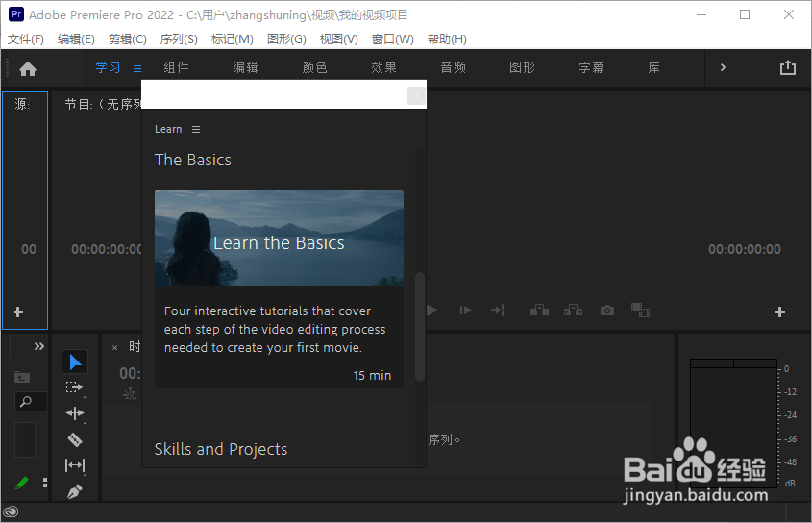Select the 节目 program monitor tab

[x=103, y=104]
